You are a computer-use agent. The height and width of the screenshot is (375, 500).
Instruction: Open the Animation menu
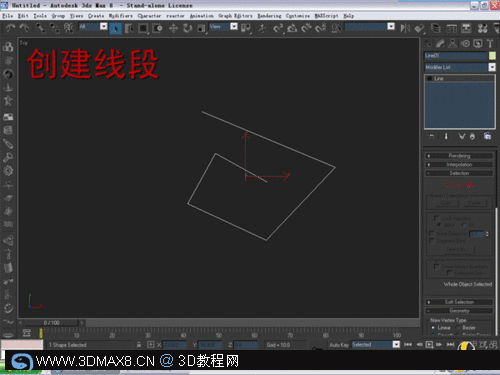(x=201, y=16)
